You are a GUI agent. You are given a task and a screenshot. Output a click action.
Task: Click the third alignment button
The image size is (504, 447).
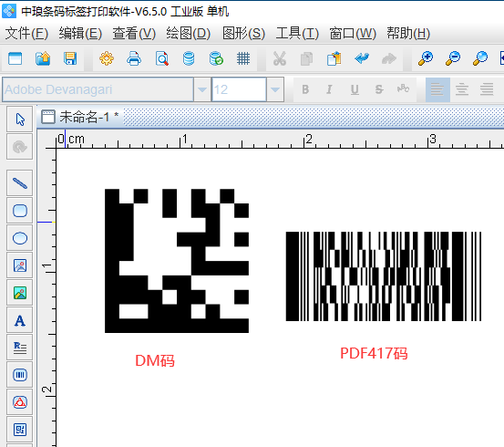[x=487, y=89]
